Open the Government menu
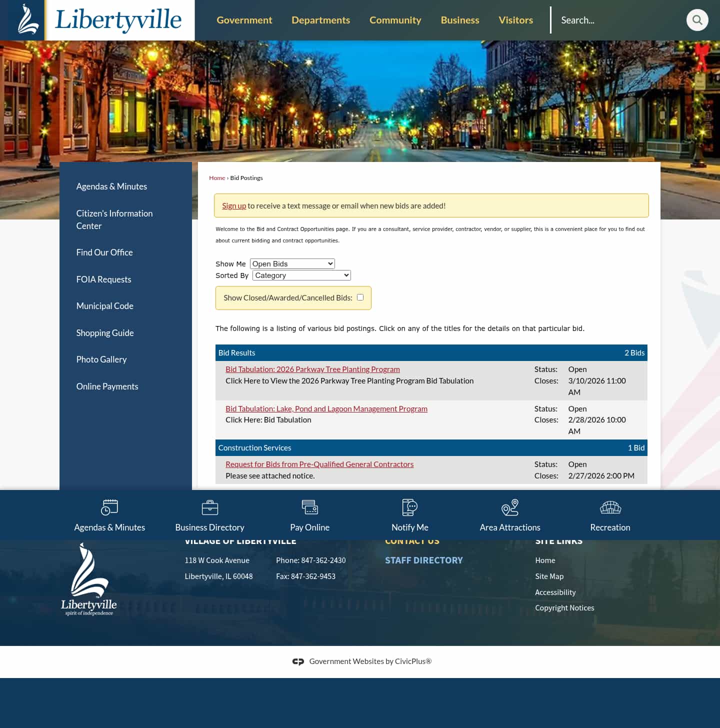720x728 pixels. click(244, 20)
